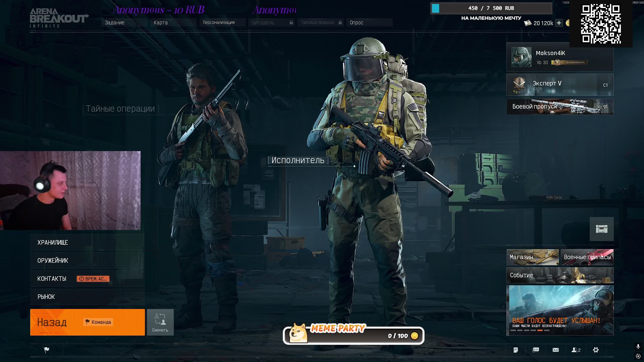Open the Боевой пропуск banner
Image resolution: width=644 pixels, height=362 pixels.
point(560,107)
